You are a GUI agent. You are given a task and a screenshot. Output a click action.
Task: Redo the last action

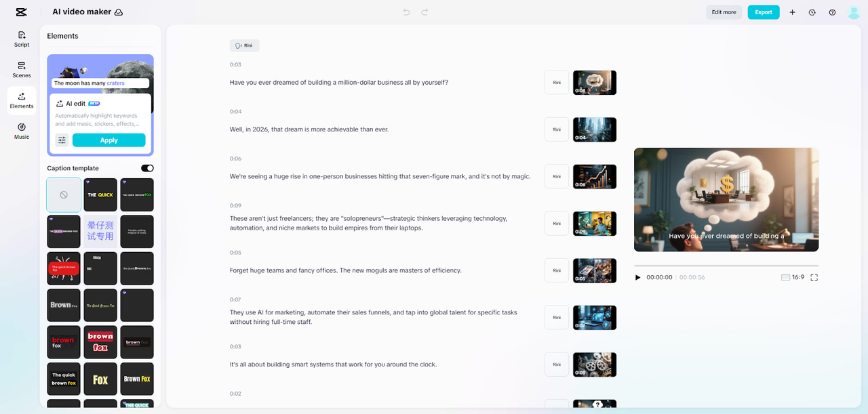click(425, 12)
